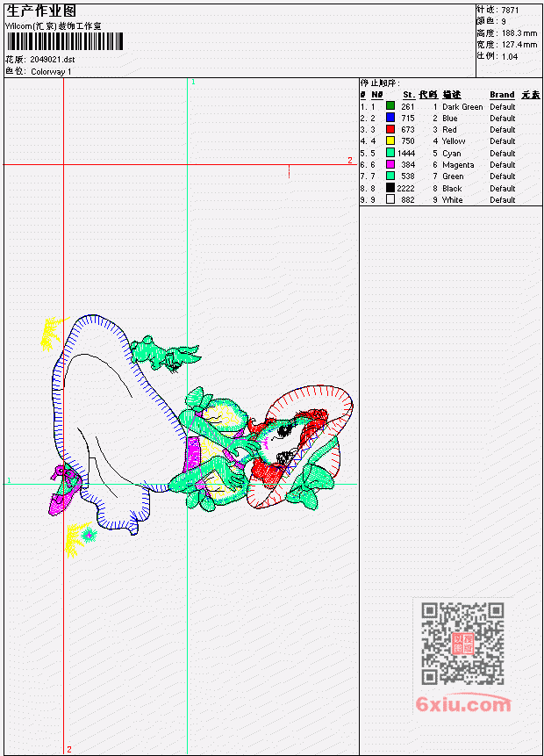This screenshot has height=756, width=544.
Task: Click the 停止顺序 heading
Action: coord(380,83)
